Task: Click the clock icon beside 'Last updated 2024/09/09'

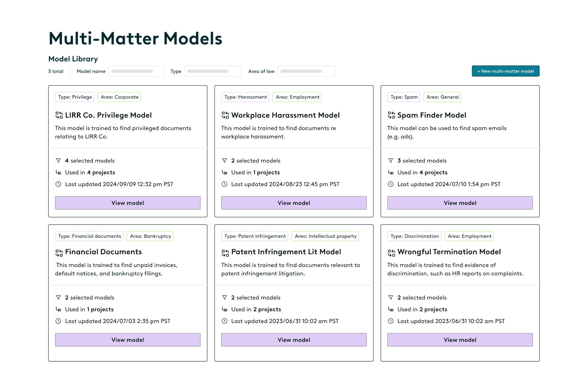Action: tap(58, 184)
